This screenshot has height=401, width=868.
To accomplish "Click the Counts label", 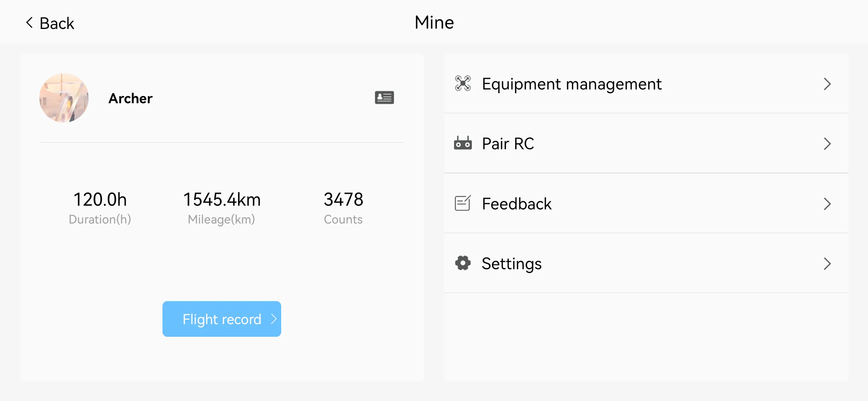I will click(343, 219).
